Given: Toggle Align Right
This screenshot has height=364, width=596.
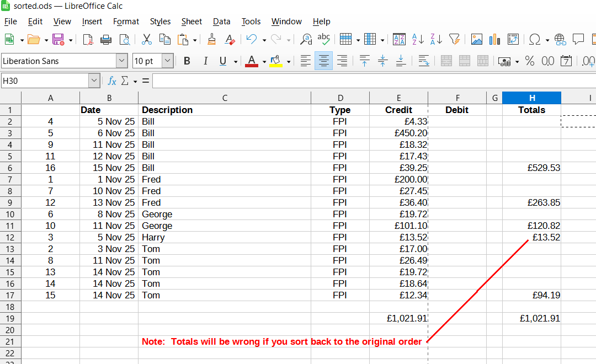Looking at the screenshot, I should tap(342, 61).
